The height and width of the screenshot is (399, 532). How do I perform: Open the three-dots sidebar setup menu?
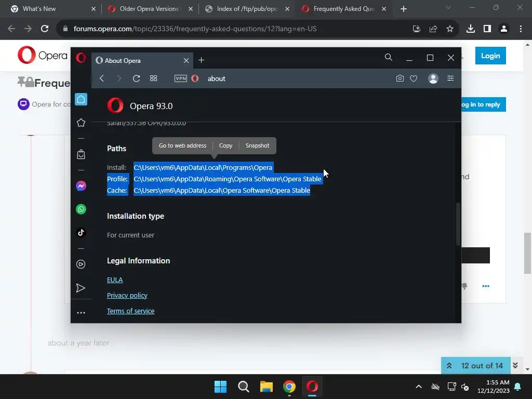tap(81, 312)
